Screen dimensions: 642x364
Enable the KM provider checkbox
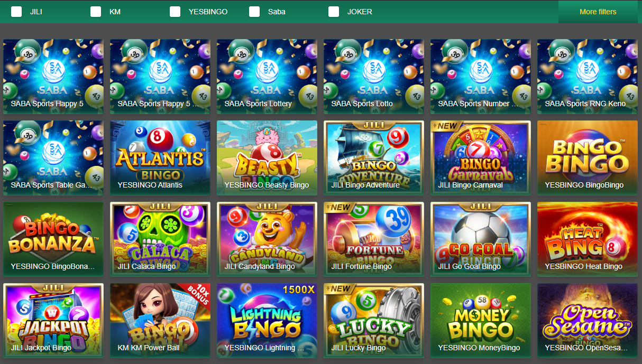coord(96,12)
